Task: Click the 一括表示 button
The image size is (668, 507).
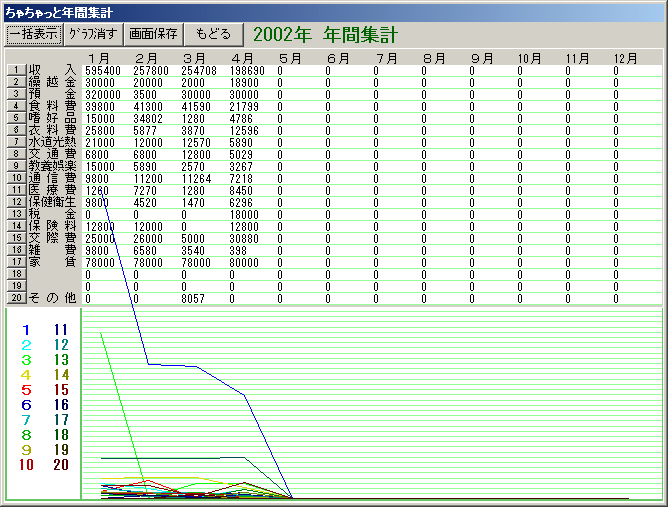Action: click(34, 35)
